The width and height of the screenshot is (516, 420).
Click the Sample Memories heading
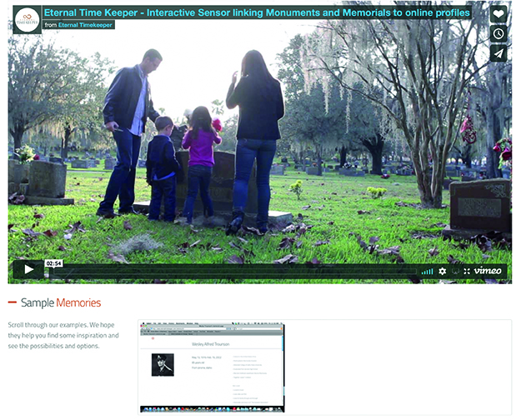click(x=61, y=302)
